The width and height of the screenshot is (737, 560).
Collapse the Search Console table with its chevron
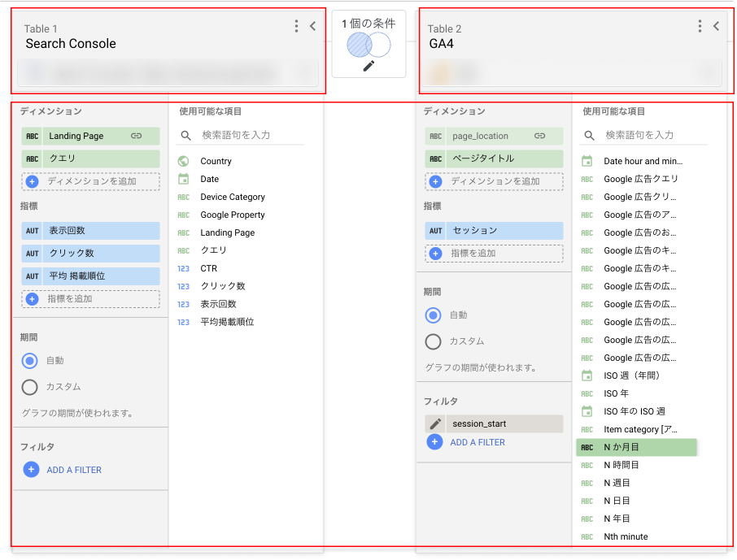(x=312, y=25)
